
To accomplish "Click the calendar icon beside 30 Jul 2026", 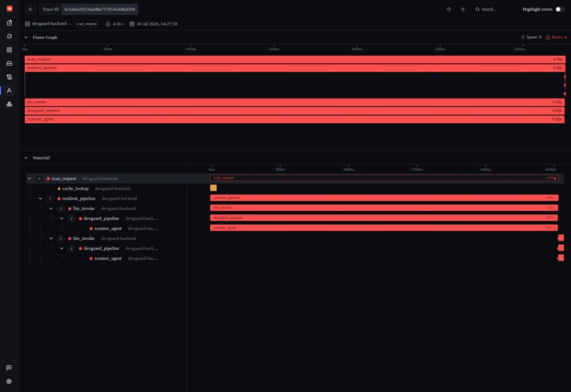I will (132, 23).
